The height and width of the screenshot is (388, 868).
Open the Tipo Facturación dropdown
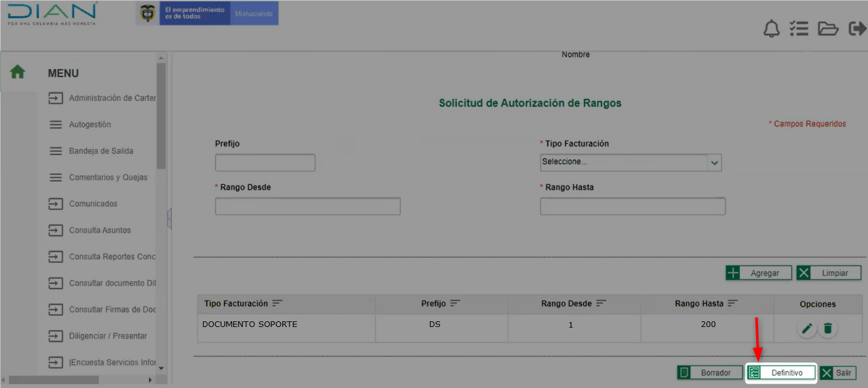point(630,162)
